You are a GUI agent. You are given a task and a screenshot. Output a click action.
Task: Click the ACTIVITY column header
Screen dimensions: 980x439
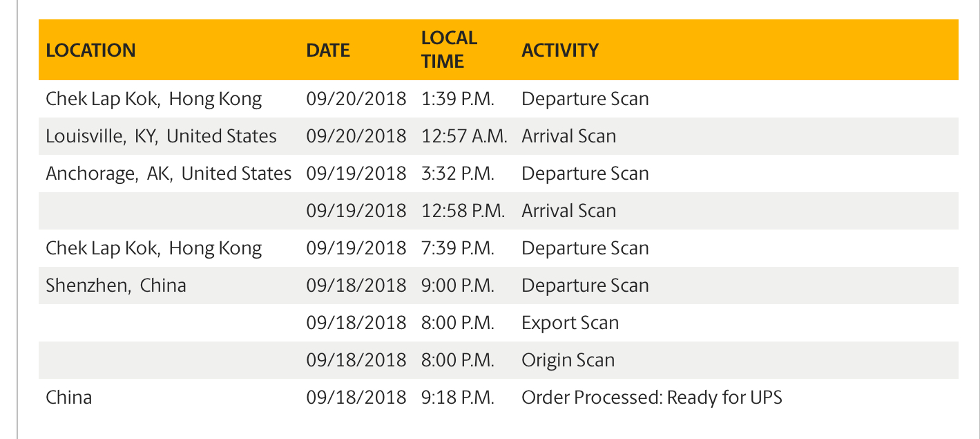click(560, 50)
